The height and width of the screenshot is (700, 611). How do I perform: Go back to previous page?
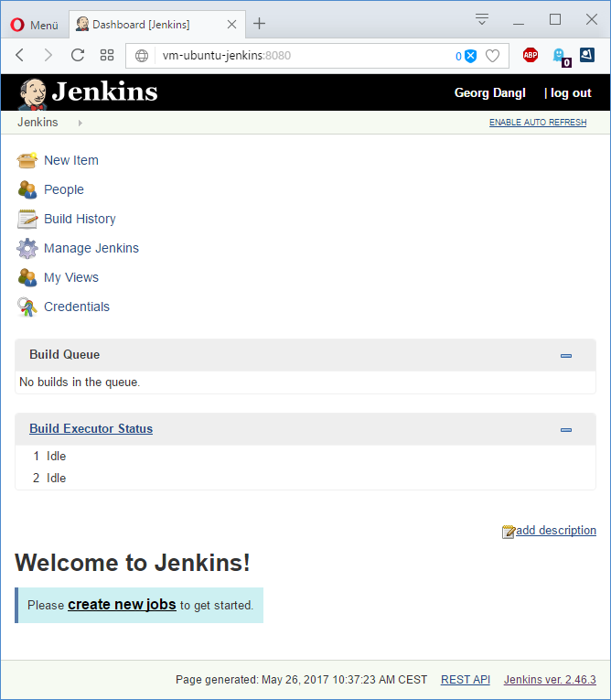[19, 55]
